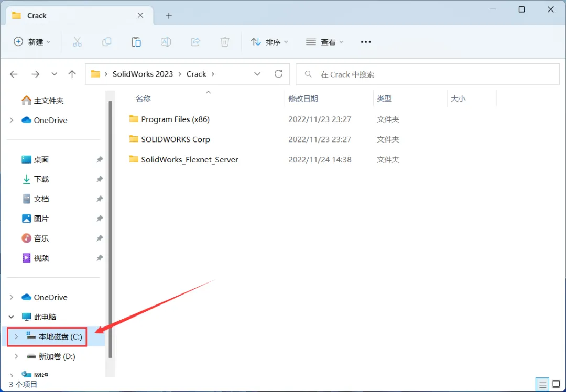This screenshot has height=392, width=566.
Task: Open the 查看 (View) dropdown
Action: tap(324, 42)
